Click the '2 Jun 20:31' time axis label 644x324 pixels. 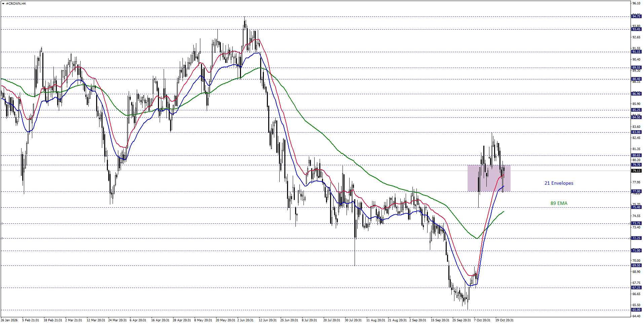click(x=245, y=320)
